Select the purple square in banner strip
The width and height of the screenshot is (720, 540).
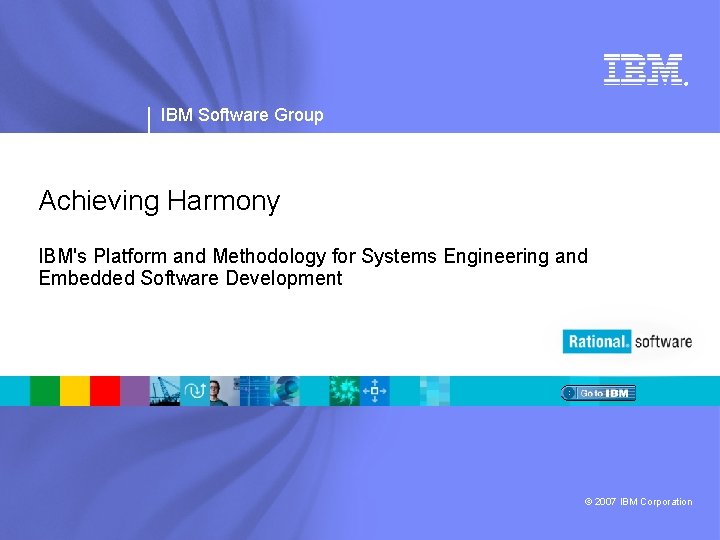coord(135,391)
